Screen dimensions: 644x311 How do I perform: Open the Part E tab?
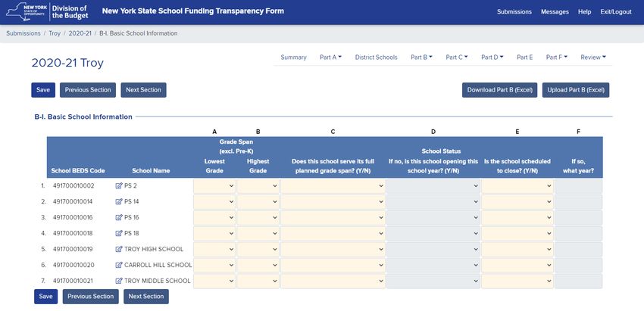point(524,58)
